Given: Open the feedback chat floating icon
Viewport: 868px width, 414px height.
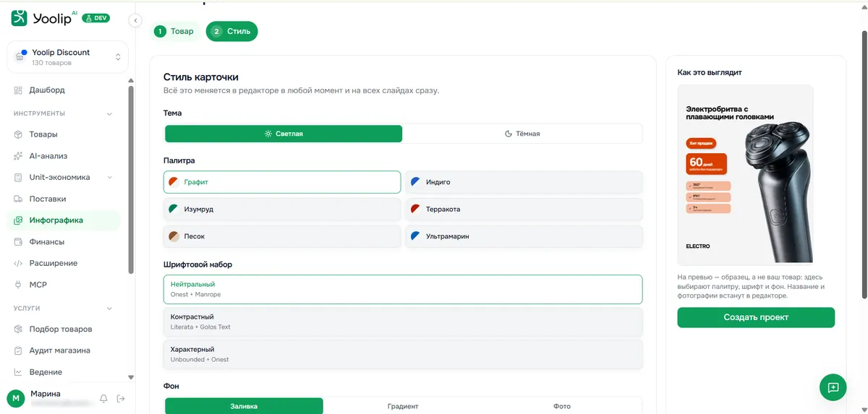Looking at the screenshot, I should point(833,387).
